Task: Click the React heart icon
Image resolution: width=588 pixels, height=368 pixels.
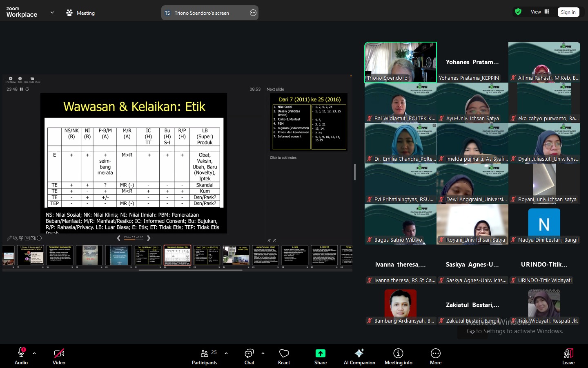Action: (284, 356)
